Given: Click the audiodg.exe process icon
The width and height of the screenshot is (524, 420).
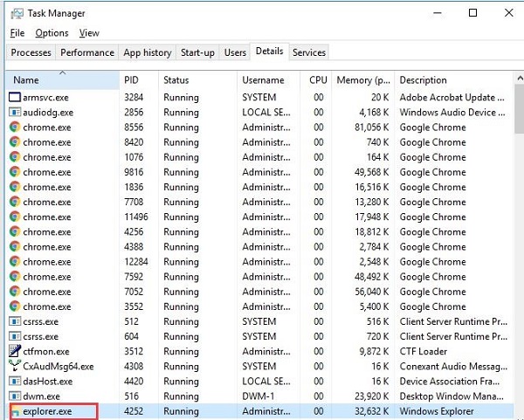Looking at the screenshot, I should 14,112.
